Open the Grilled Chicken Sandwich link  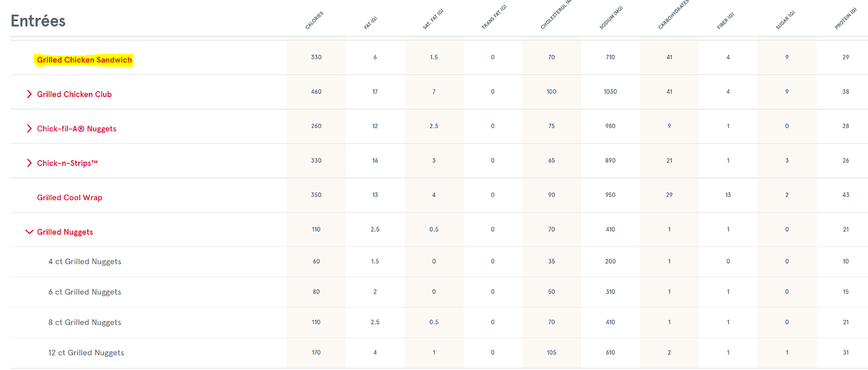point(85,60)
